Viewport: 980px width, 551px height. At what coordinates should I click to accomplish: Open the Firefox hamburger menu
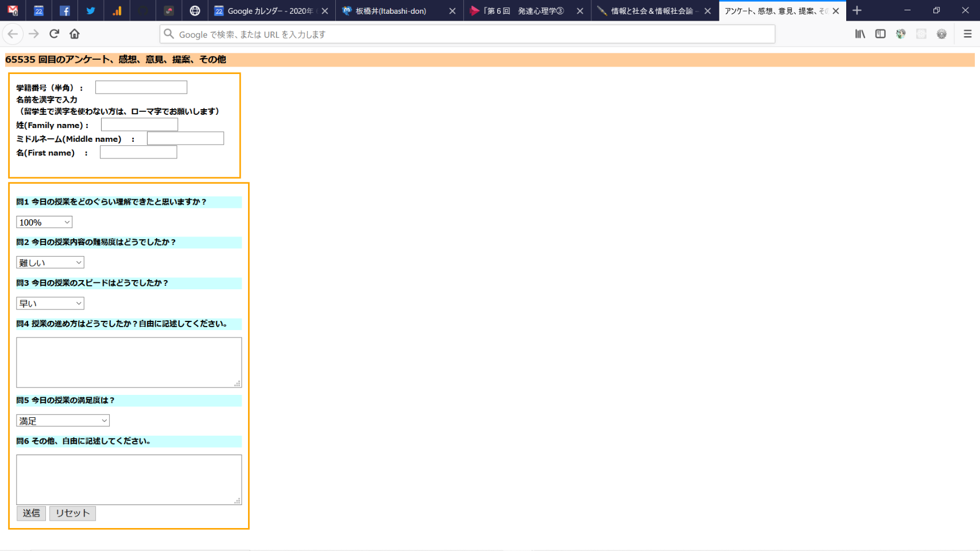point(967,34)
